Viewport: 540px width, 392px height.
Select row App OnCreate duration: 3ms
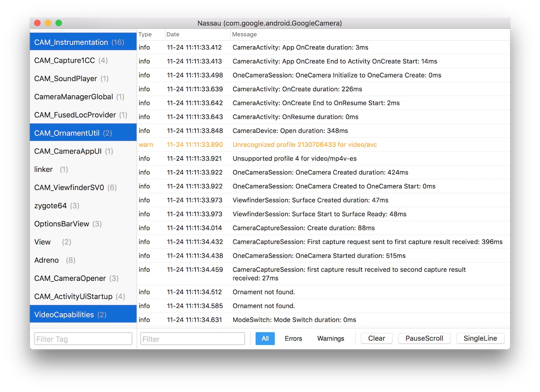click(x=323, y=48)
